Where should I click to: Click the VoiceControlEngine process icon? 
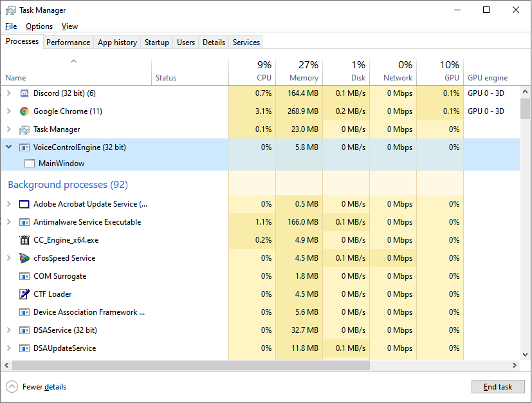pyautogui.click(x=24, y=147)
